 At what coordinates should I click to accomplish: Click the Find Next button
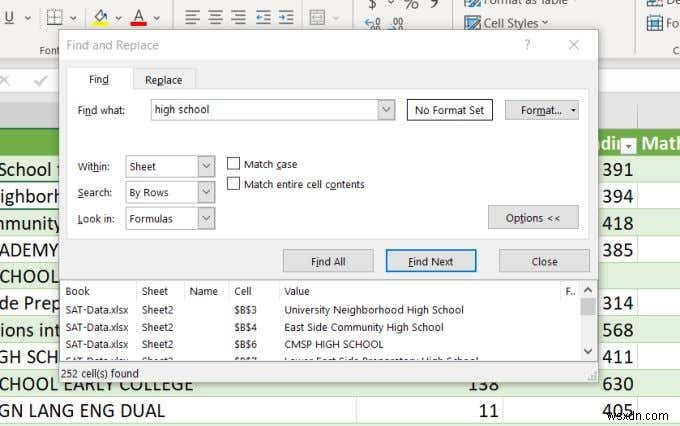(431, 261)
